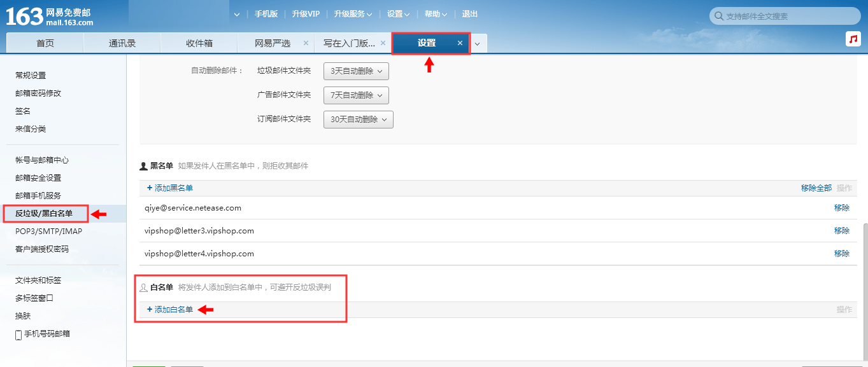
Task: Switch to the 网易严选 tab
Action: pyautogui.click(x=273, y=43)
